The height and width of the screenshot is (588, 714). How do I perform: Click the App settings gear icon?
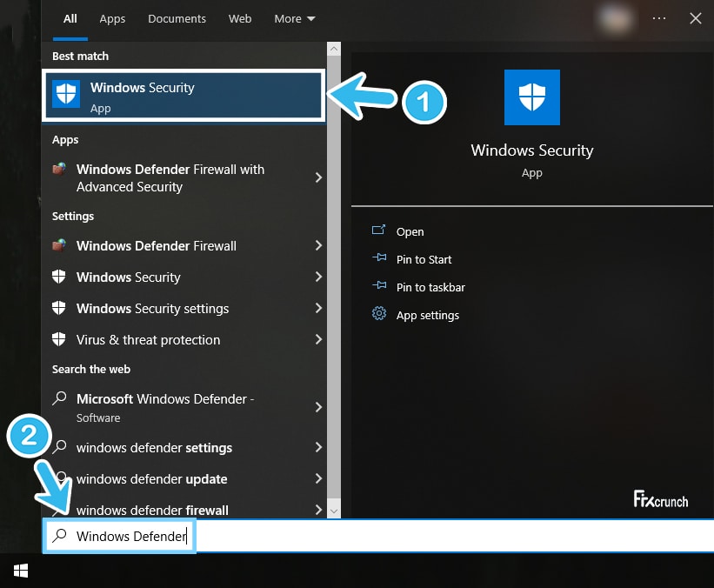point(379,313)
